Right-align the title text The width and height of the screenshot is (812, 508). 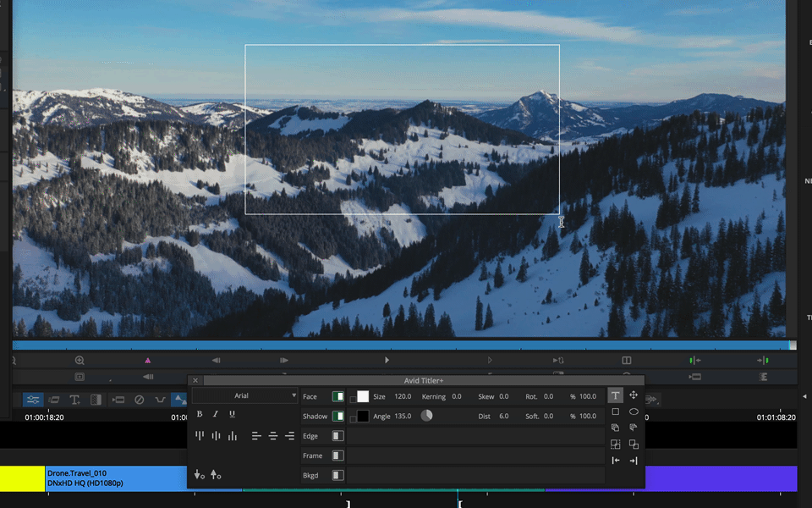(x=289, y=436)
